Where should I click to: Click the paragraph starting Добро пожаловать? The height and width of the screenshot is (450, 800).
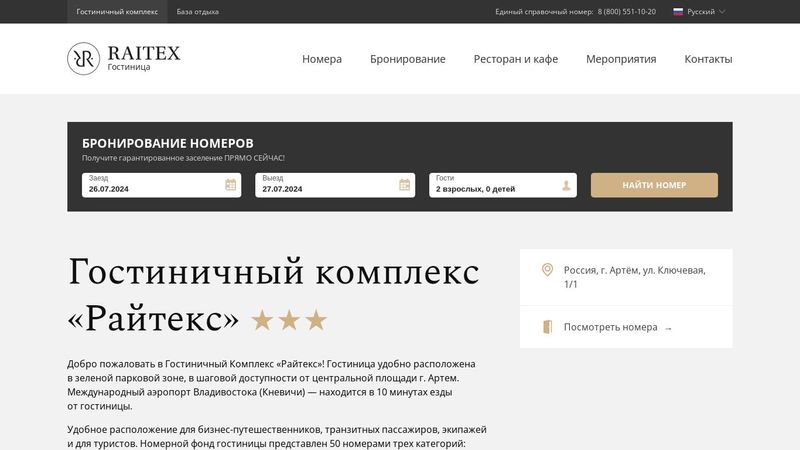tap(271, 385)
